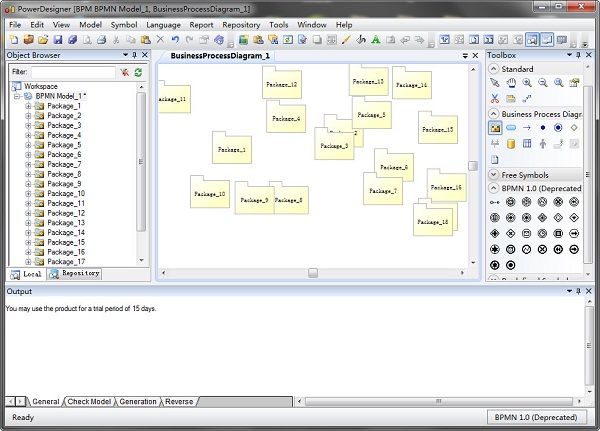Screen dimensions: 600x431
Task: Select the Package tool in Toolbox
Action: click(495, 128)
